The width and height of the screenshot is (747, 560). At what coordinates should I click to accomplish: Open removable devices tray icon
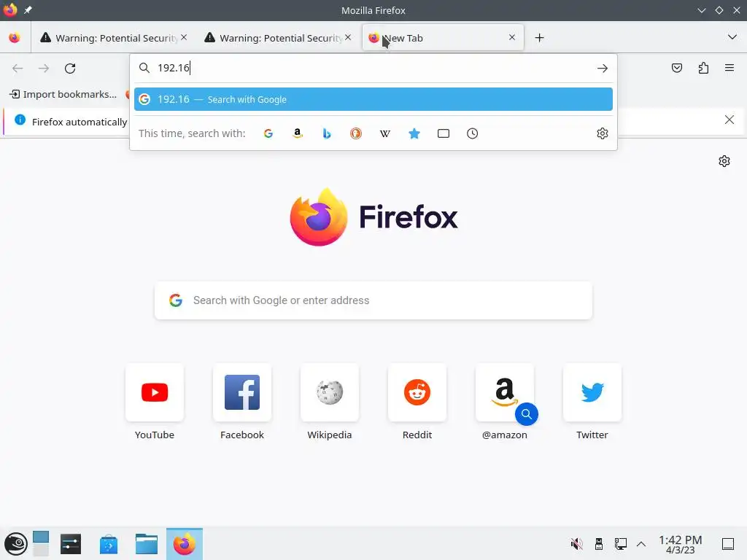(599, 544)
